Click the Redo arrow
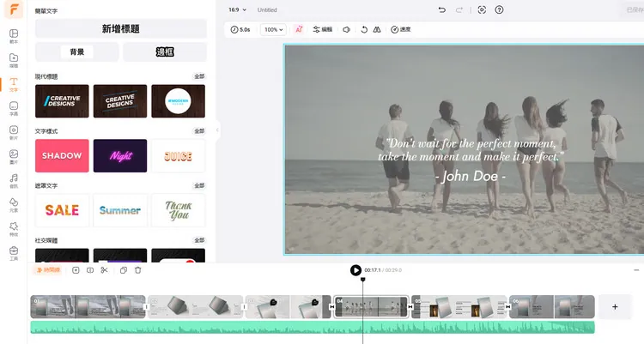 [x=459, y=9]
